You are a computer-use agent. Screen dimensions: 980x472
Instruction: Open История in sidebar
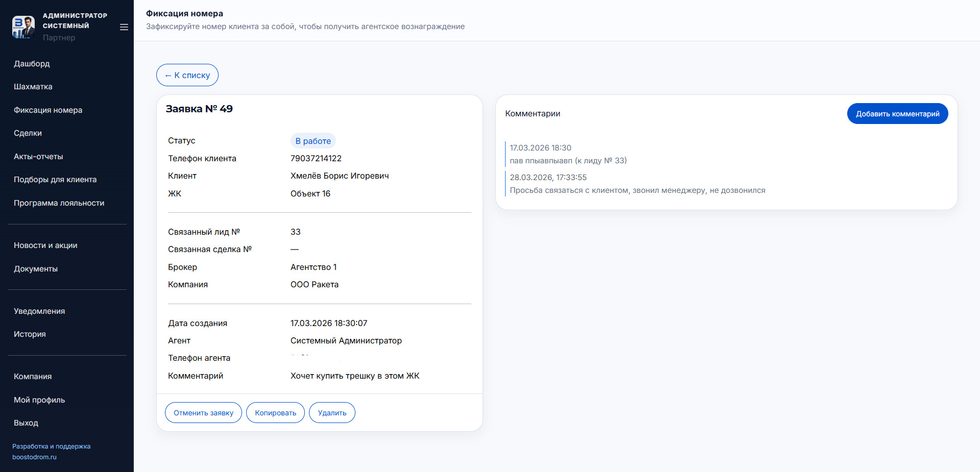30,334
